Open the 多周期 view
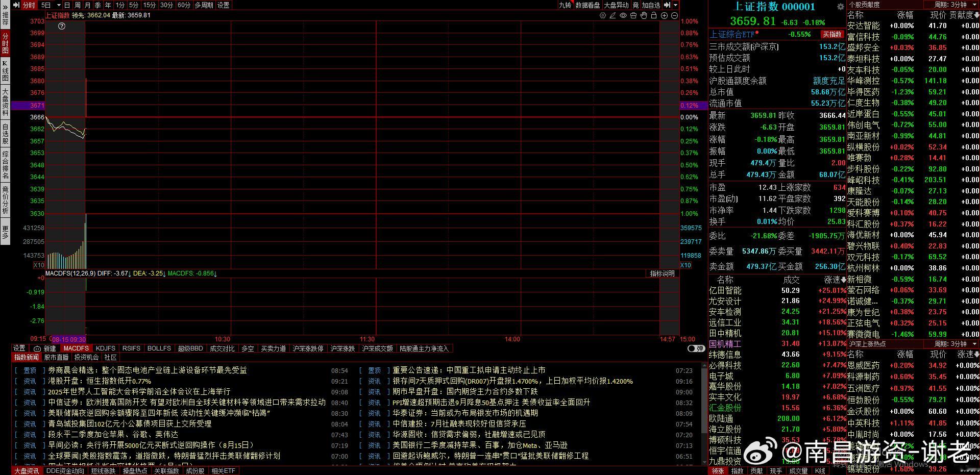980x475 pixels. [x=204, y=5]
